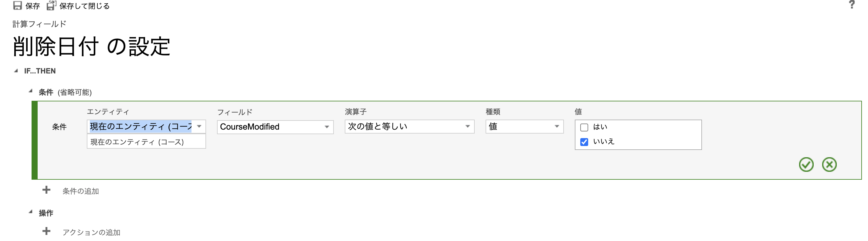Click the plus icon beside アクションの追加
The height and width of the screenshot is (241, 868).
click(46, 232)
